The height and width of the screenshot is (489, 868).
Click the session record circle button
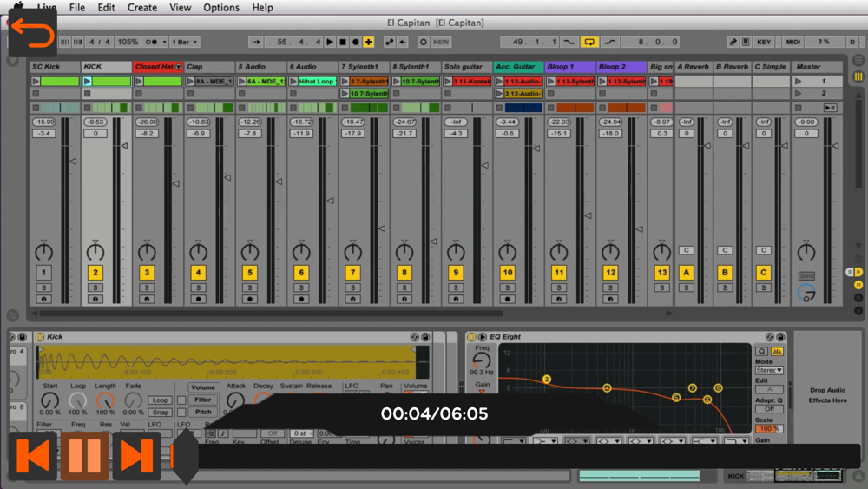(423, 42)
